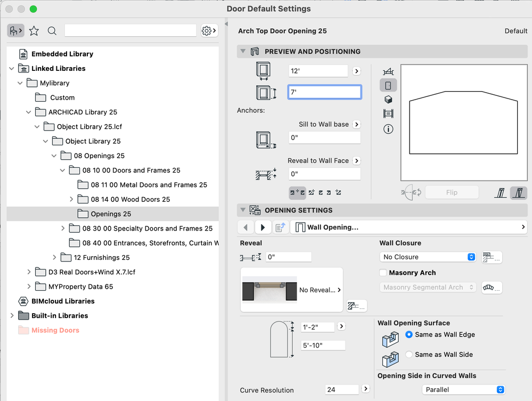The width and height of the screenshot is (532, 401).
Task: Collapse the Linked Libraries tree node
Action: pyautogui.click(x=12, y=69)
